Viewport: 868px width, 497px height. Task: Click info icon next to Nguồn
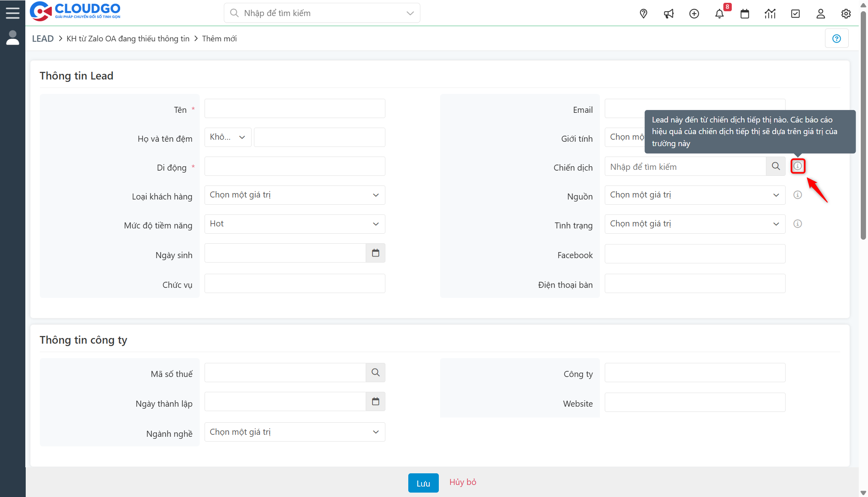pyautogui.click(x=798, y=195)
